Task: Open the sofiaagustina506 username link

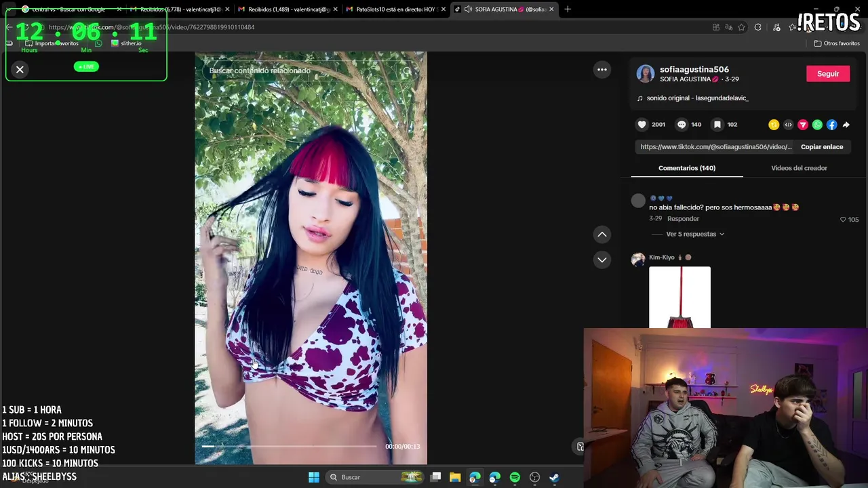Action: [694, 69]
